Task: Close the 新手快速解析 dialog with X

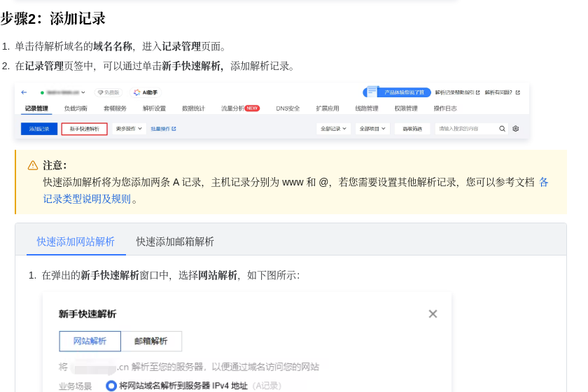Action: pos(433,314)
